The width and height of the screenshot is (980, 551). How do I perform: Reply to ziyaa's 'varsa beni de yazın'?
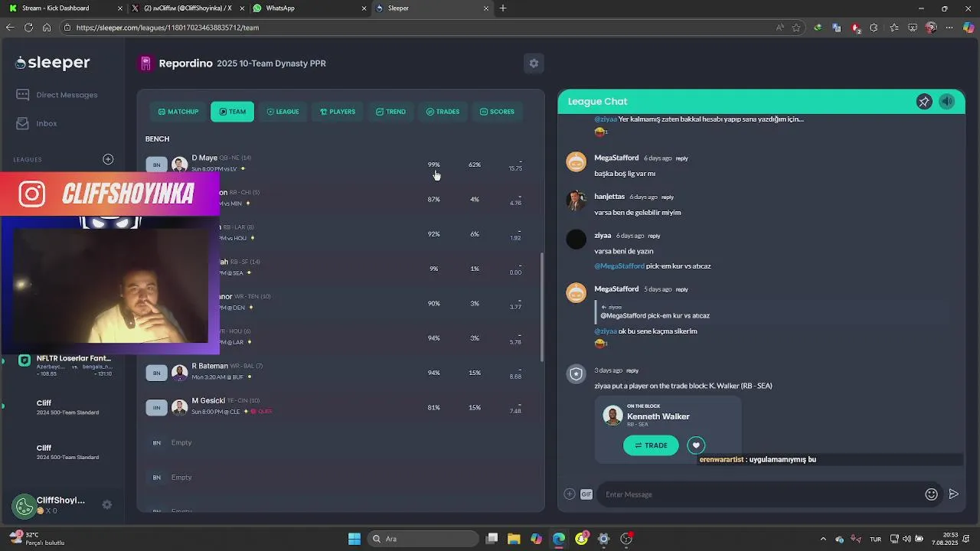coord(654,236)
